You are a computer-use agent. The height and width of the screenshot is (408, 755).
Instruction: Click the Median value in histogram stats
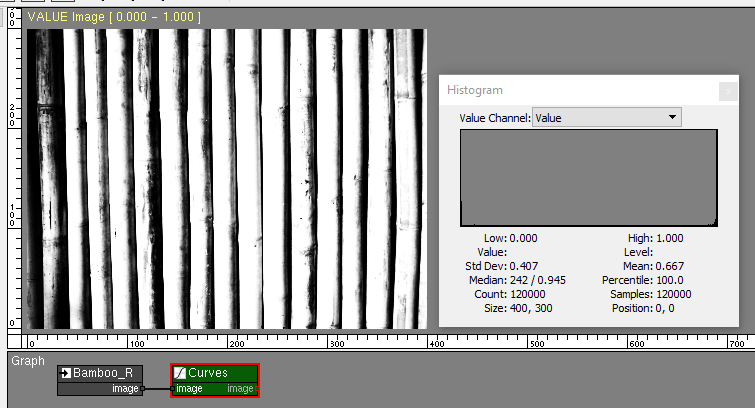point(538,280)
